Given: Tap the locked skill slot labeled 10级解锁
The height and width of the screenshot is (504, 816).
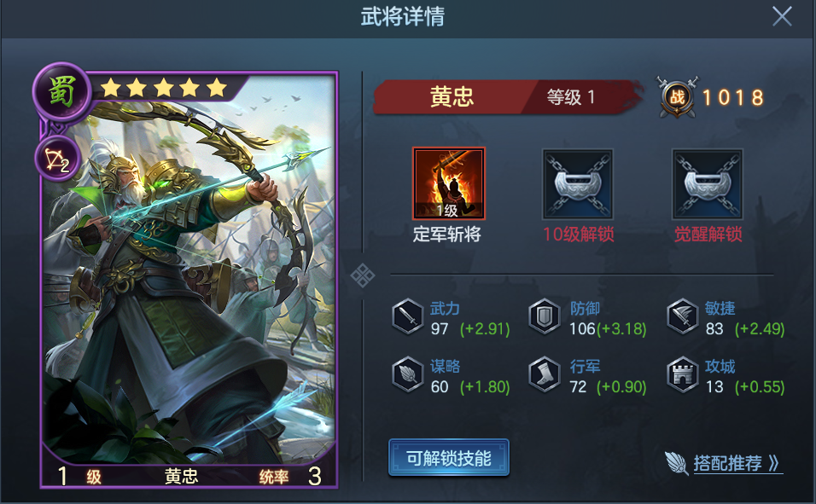Looking at the screenshot, I should [578, 184].
